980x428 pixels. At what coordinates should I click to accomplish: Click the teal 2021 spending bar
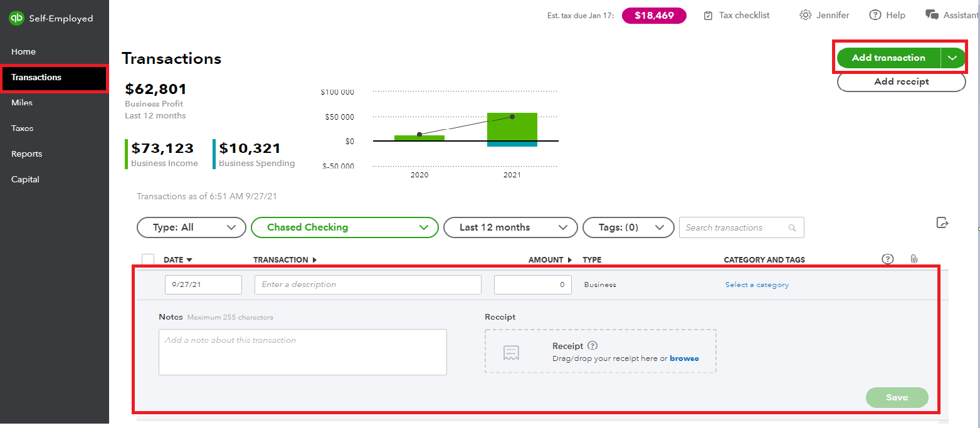(512, 144)
